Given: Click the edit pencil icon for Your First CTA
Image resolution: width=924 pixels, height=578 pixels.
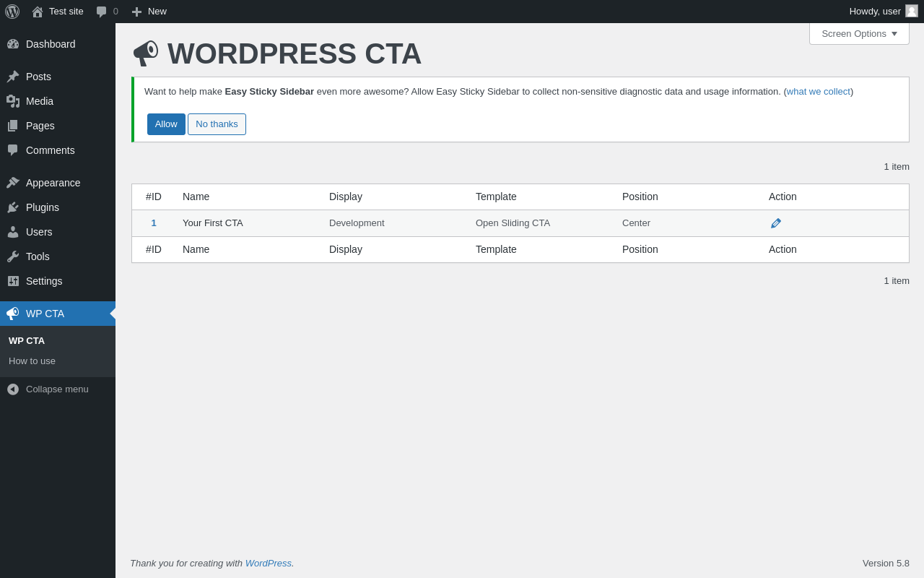Looking at the screenshot, I should pos(776,223).
